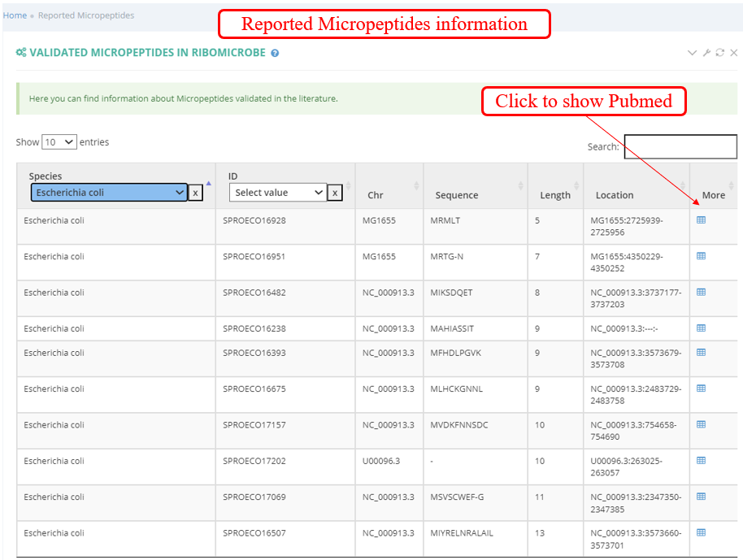
Task: Open More details for SPROECO16928 row
Action: tap(701, 220)
